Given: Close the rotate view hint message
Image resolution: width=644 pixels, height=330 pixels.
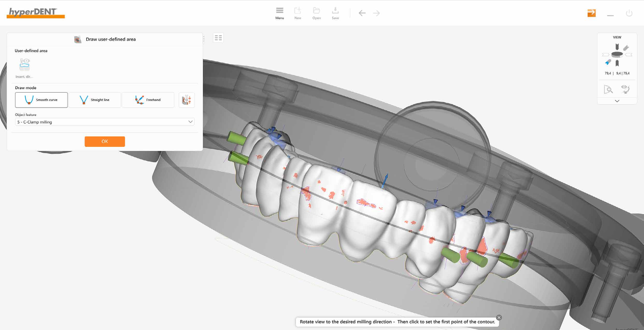Looking at the screenshot, I should click(x=499, y=318).
